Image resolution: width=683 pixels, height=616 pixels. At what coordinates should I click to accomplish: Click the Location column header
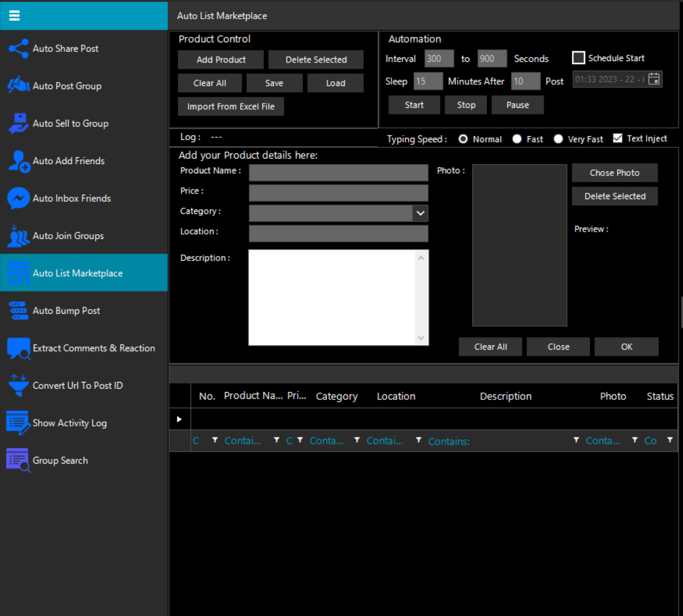pos(396,396)
